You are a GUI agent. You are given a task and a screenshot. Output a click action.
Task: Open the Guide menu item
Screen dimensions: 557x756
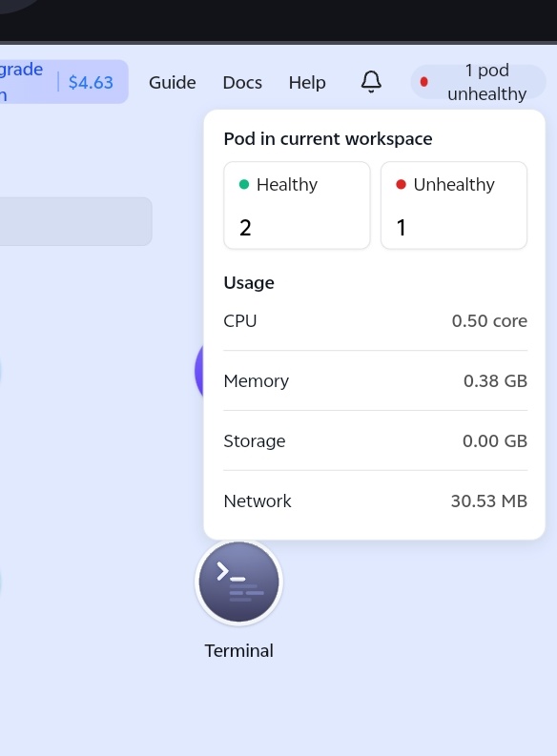coord(173,82)
